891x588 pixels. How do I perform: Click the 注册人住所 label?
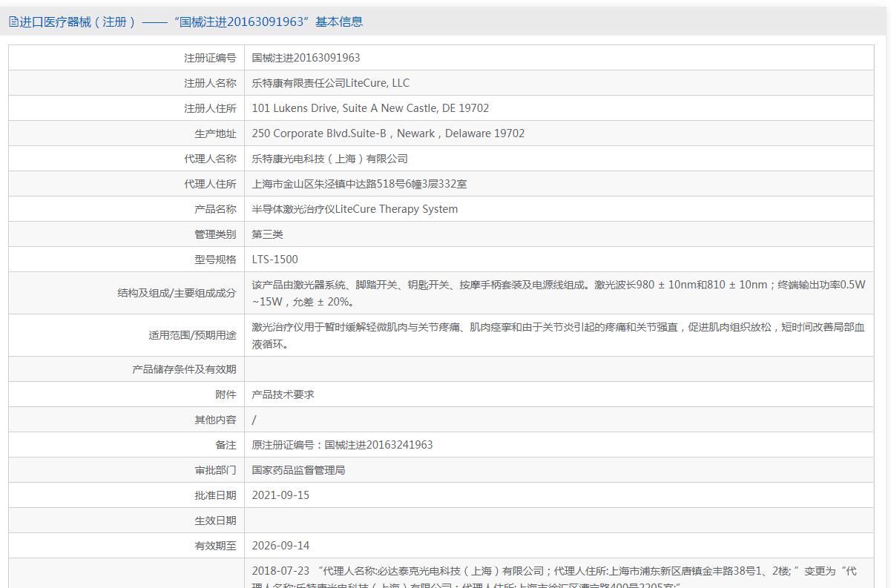point(210,108)
